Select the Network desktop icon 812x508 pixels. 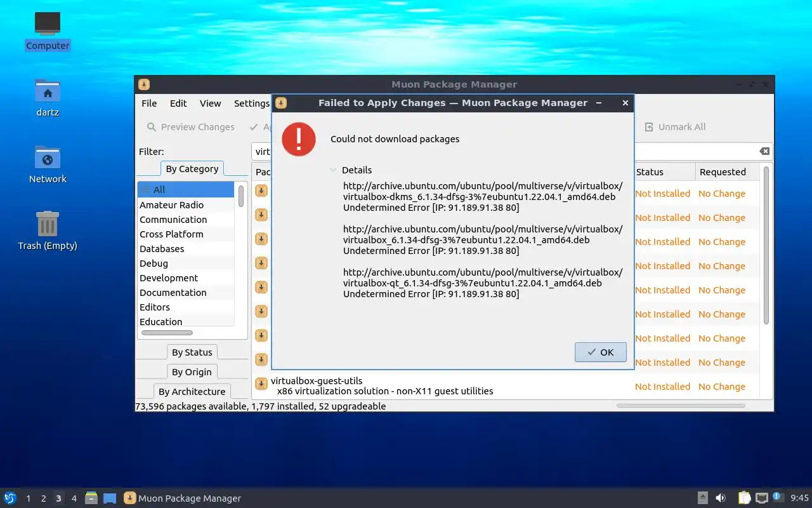pos(48,164)
